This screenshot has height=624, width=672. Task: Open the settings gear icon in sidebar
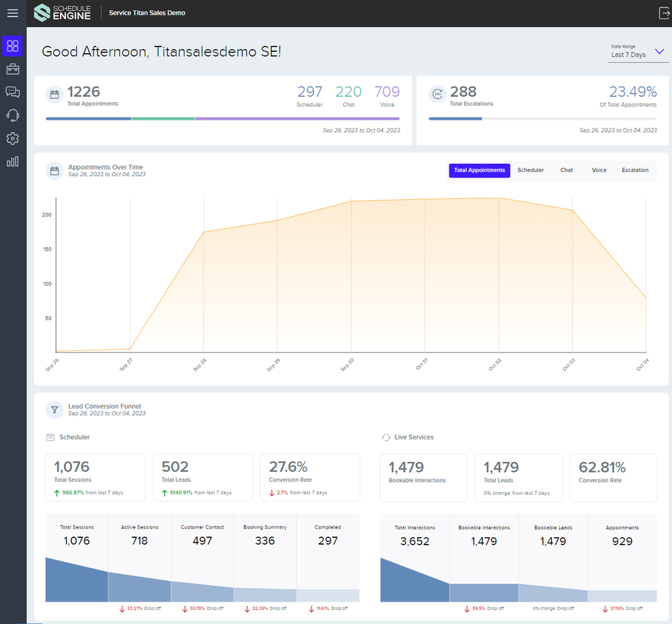12,139
